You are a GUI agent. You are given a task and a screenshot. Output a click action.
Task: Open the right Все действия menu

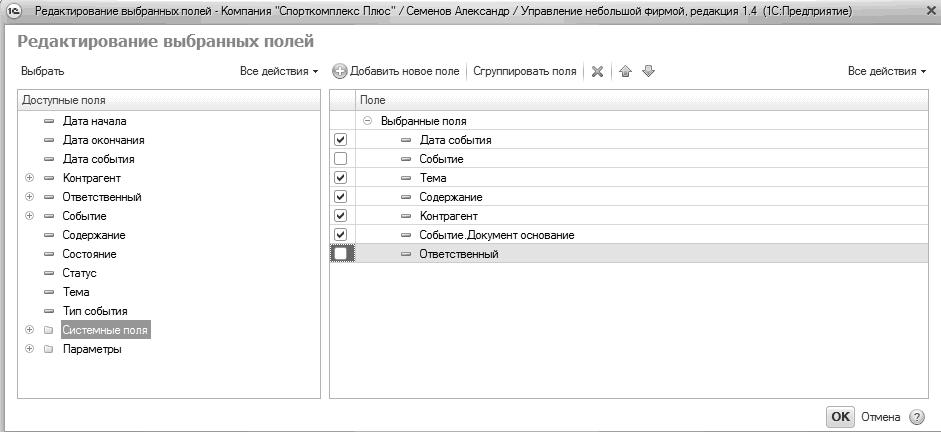(886, 72)
